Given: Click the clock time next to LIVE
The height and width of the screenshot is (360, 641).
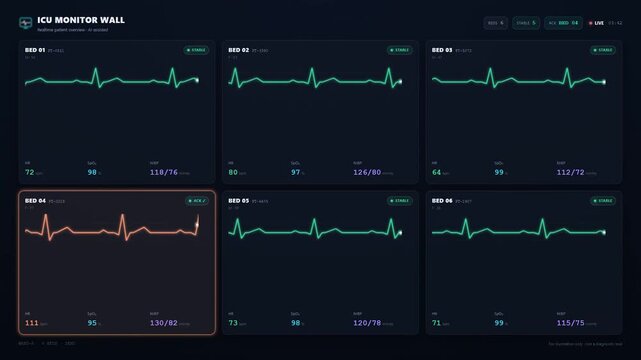Looking at the screenshot, I should (x=615, y=23).
